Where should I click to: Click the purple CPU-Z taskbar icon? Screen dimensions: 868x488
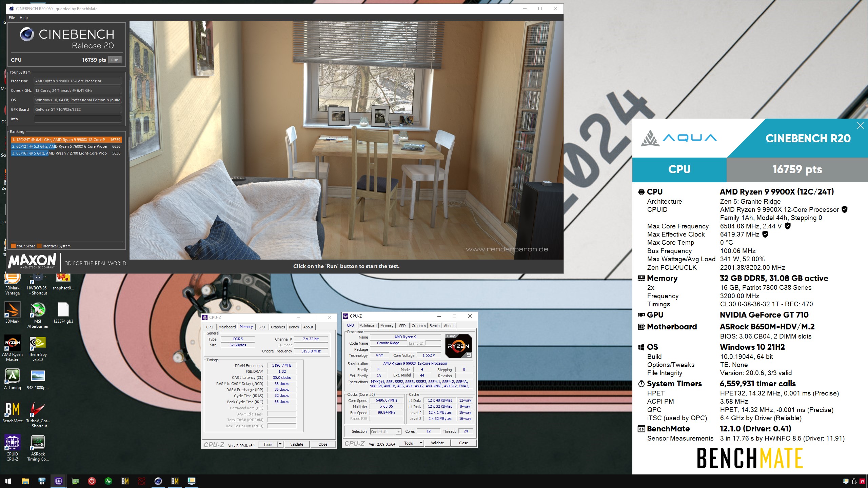pyautogui.click(x=58, y=481)
